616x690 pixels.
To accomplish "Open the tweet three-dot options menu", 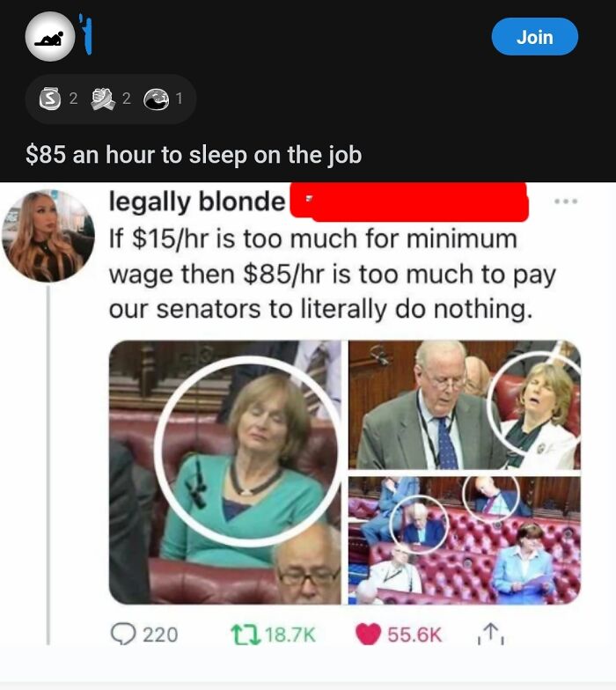I will [566, 202].
